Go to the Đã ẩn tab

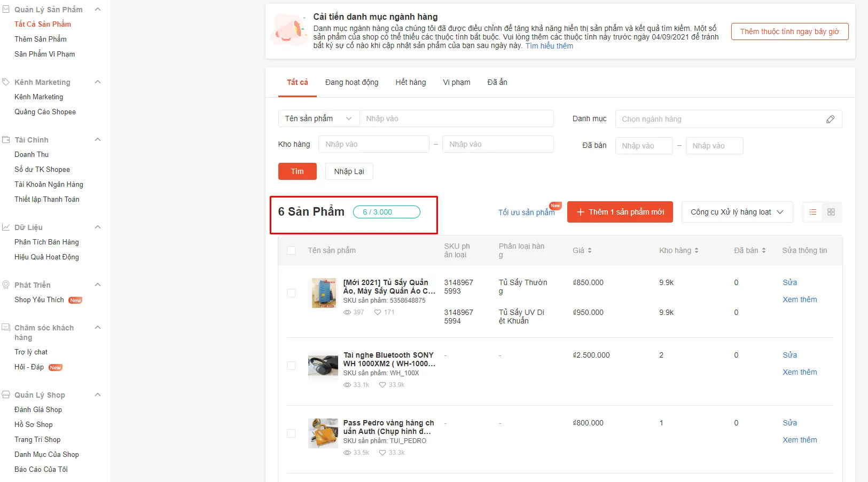[497, 82]
